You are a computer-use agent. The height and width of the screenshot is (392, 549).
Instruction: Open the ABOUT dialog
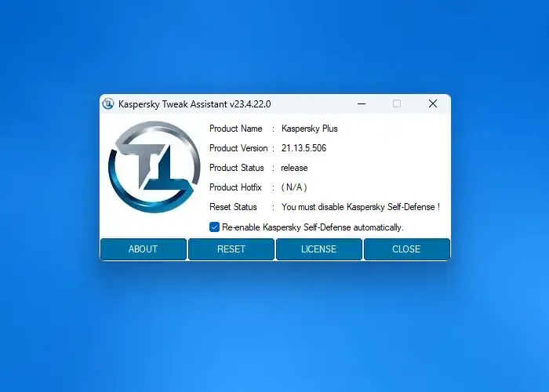[x=143, y=249]
